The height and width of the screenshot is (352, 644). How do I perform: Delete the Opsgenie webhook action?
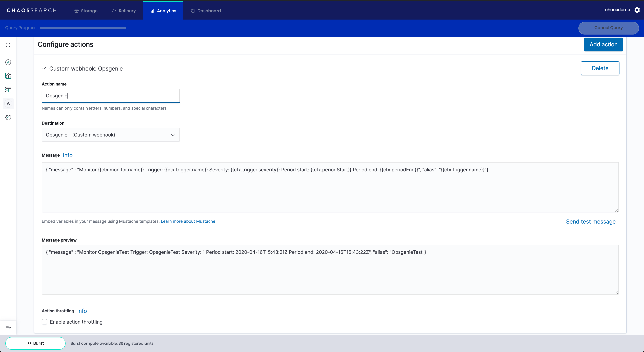point(600,68)
